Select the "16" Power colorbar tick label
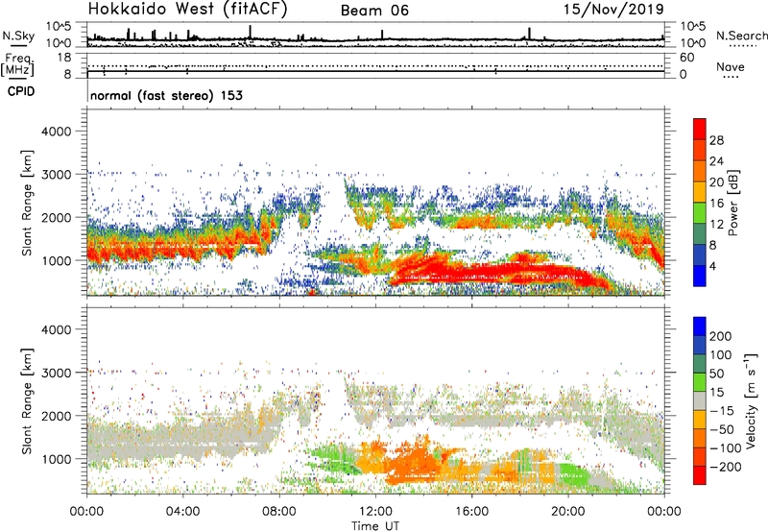The width and height of the screenshot is (768, 532). pyautogui.click(x=716, y=204)
